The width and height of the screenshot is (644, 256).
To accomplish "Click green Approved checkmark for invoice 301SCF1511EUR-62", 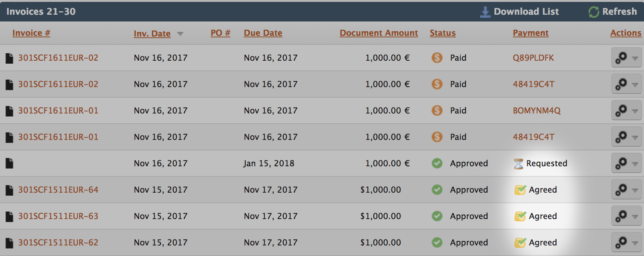I will click(x=437, y=242).
